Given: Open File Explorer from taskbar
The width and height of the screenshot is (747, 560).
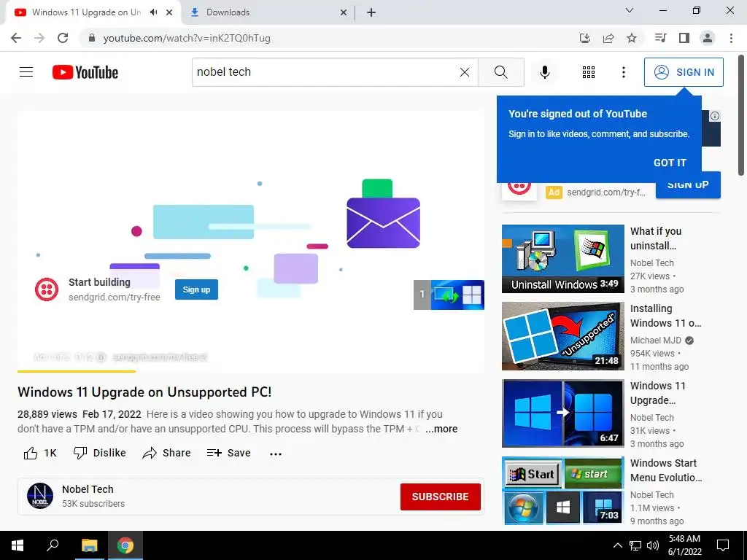Looking at the screenshot, I should 89,545.
